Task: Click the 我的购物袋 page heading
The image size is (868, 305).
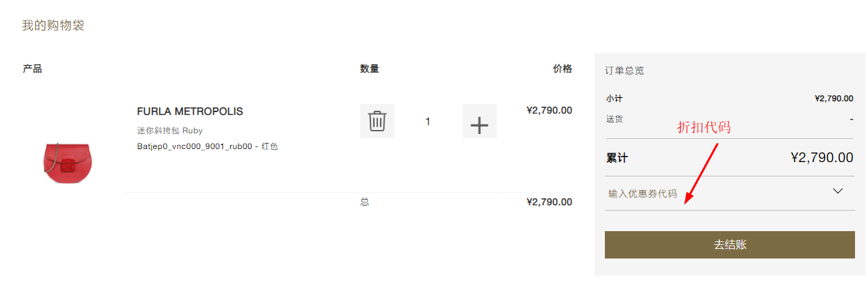Action: click(x=53, y=26)
